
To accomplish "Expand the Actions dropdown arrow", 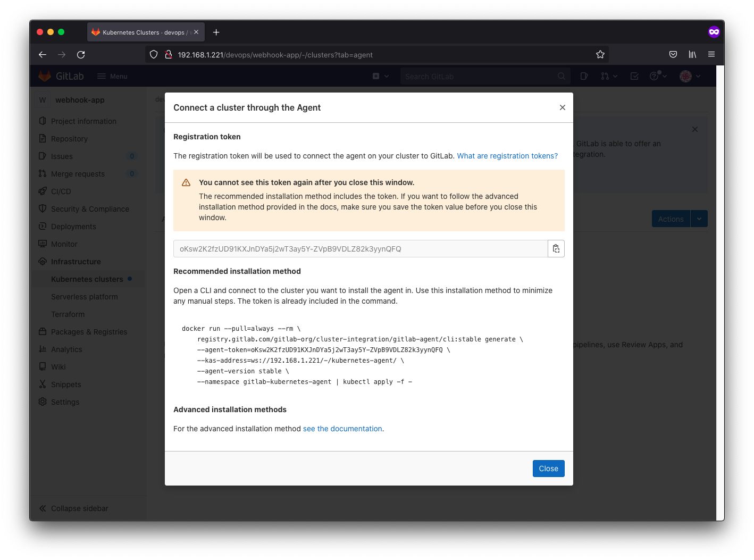I will [699, 219].
